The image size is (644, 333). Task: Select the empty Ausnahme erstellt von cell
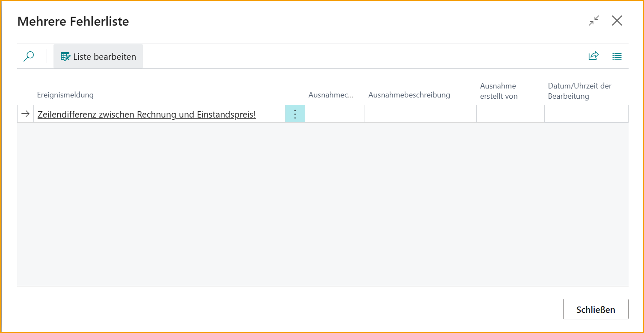click(x=510, y=114)
